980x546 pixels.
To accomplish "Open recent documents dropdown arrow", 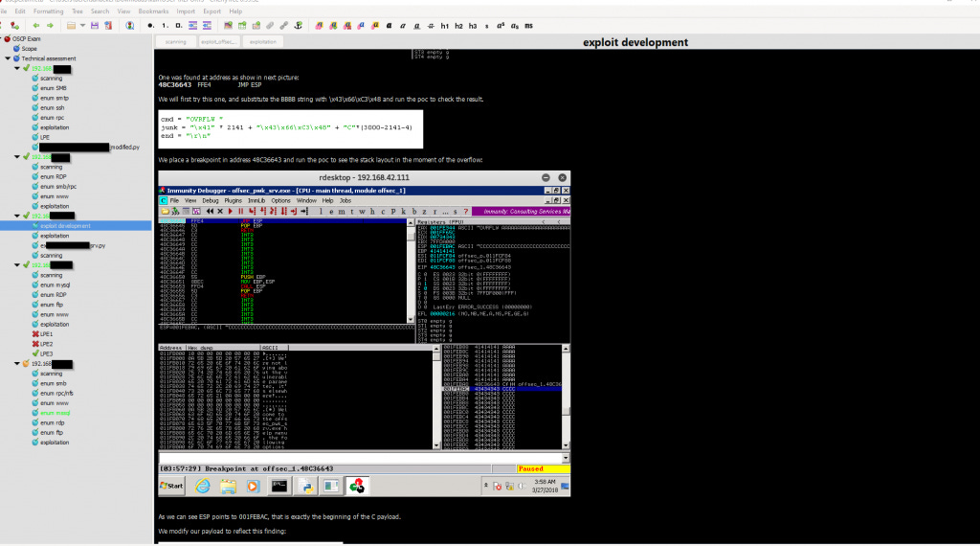I will click(x=82, y=26).
